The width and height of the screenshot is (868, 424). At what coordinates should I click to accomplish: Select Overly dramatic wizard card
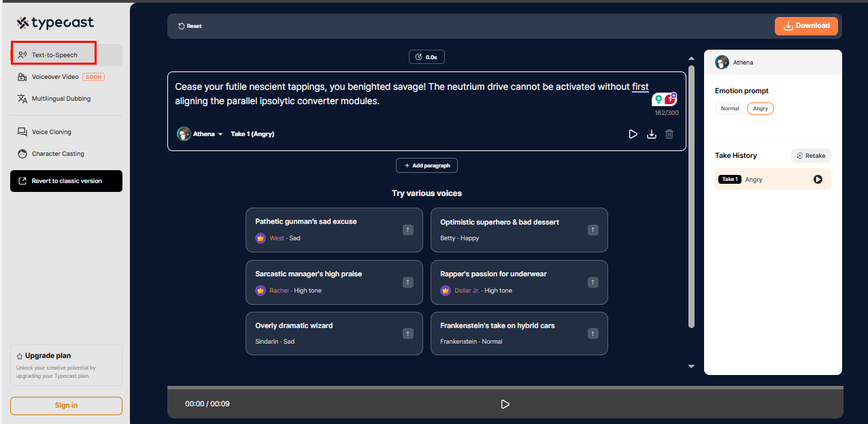pyautogui.click(x=334, y=333)
